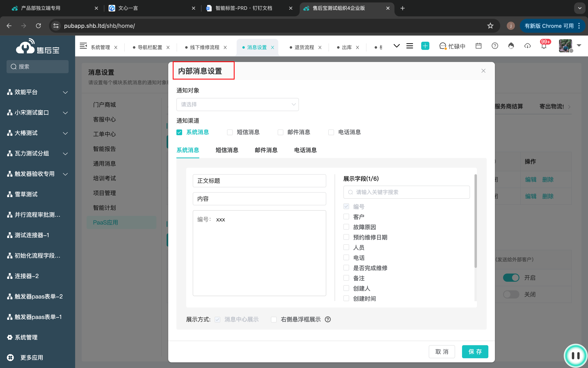588x368 pixels.
Task: Toggle the 系统消息 channel checkbox
Action: (179, 132)
